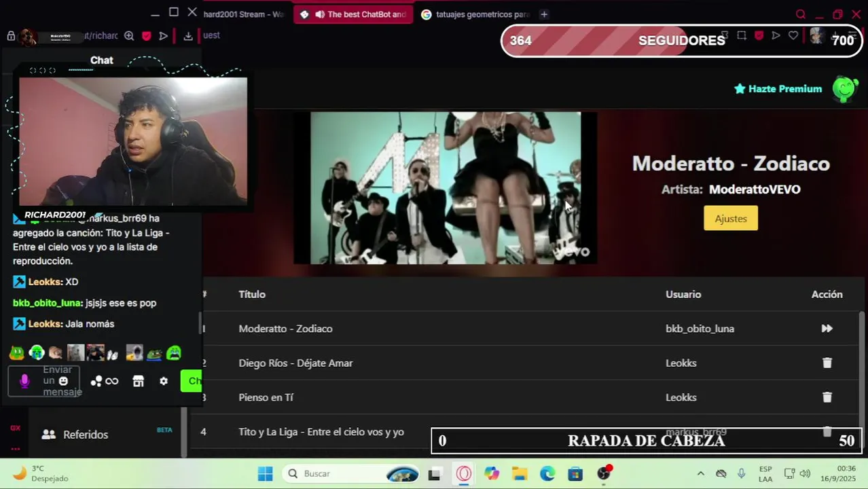Open the chat store icon
868x489 pixels.
[x=139, y=381]
